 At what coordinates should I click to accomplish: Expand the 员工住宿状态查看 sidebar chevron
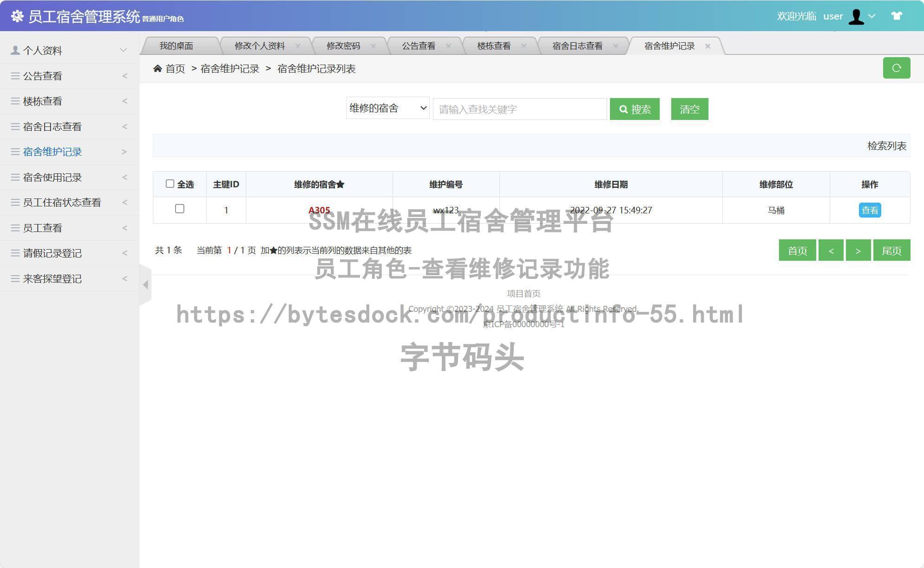125,202
